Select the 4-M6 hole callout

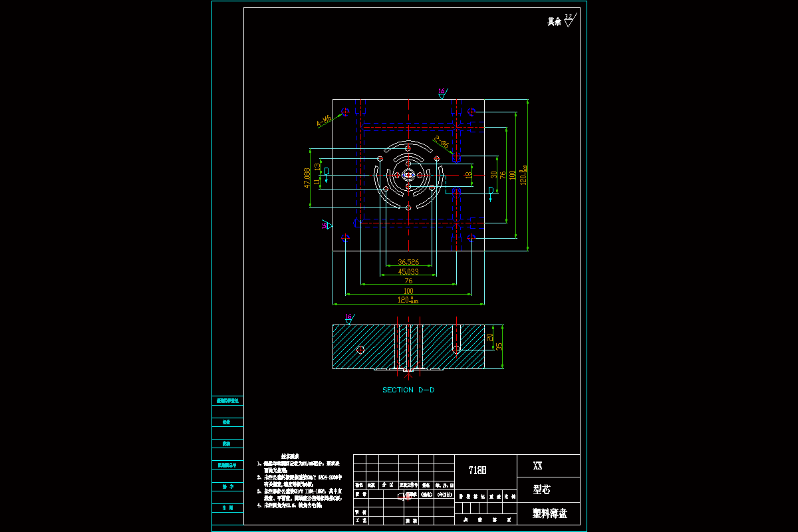324,120
